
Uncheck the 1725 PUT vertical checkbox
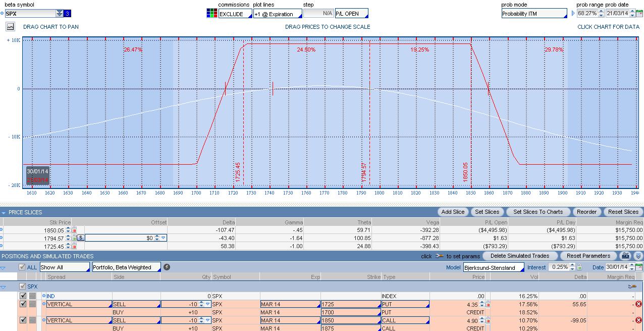pyautogui.click(x=23, y=304)
